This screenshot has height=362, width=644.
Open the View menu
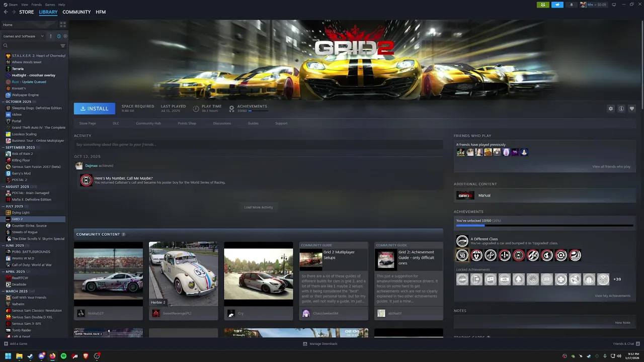point(24,5)
